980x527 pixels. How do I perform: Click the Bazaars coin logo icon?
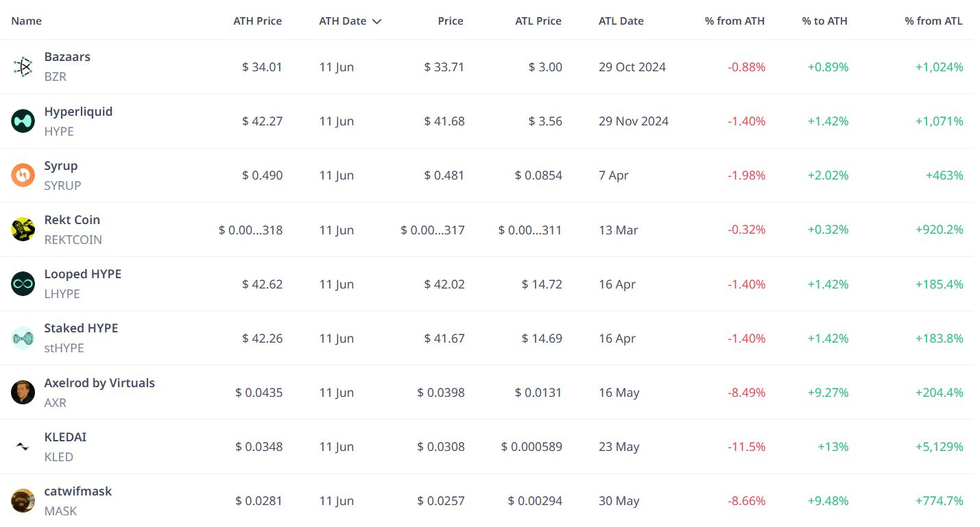click(23, 66)
